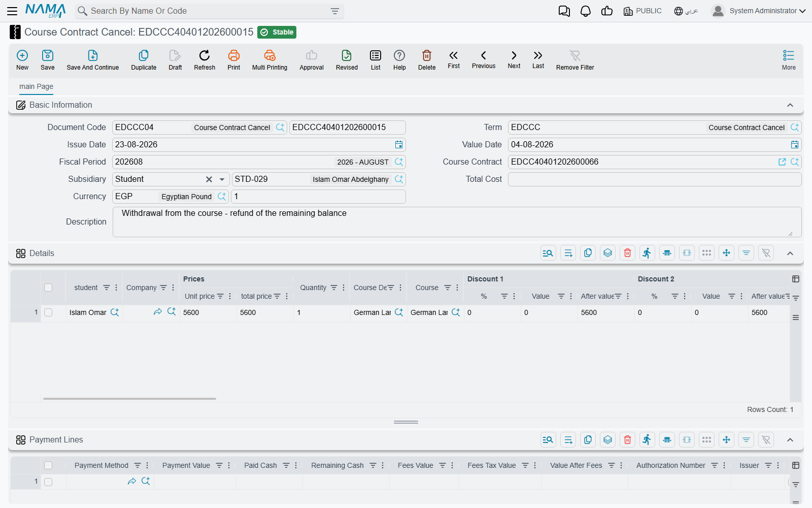Viewport: 812px width, 508px height.
Task: Click the panel splitter handle above Payment Lines
Action: (406, 422)
